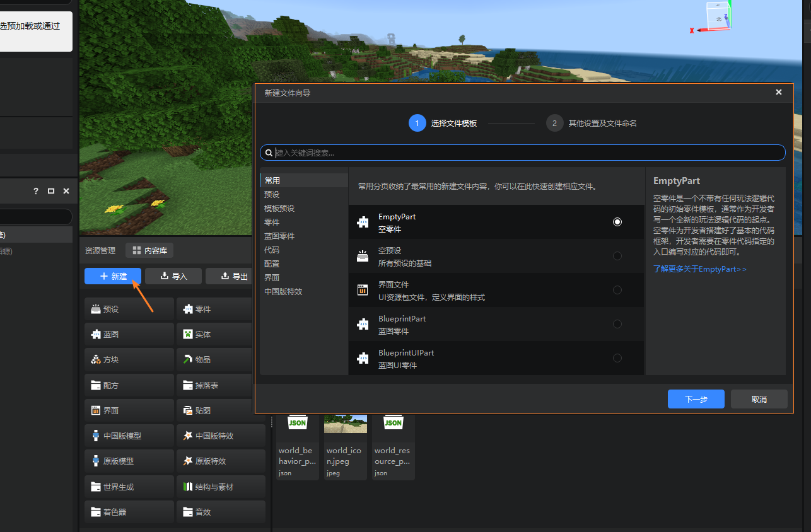Switch to the 资源管理 resource management tab

pyautogui.click(x=100, y=250)
